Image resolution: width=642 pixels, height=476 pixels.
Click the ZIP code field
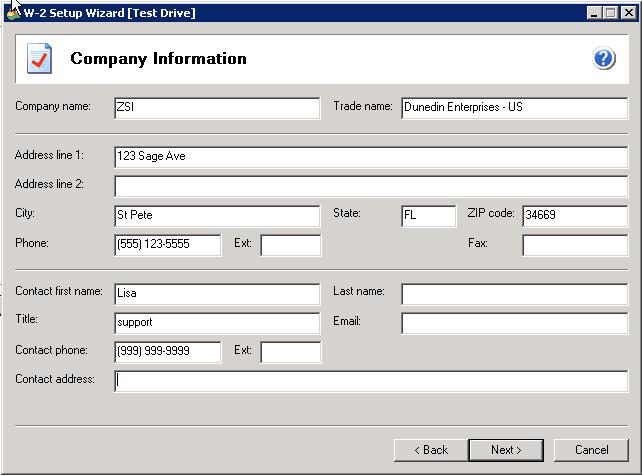coord(574,216)
